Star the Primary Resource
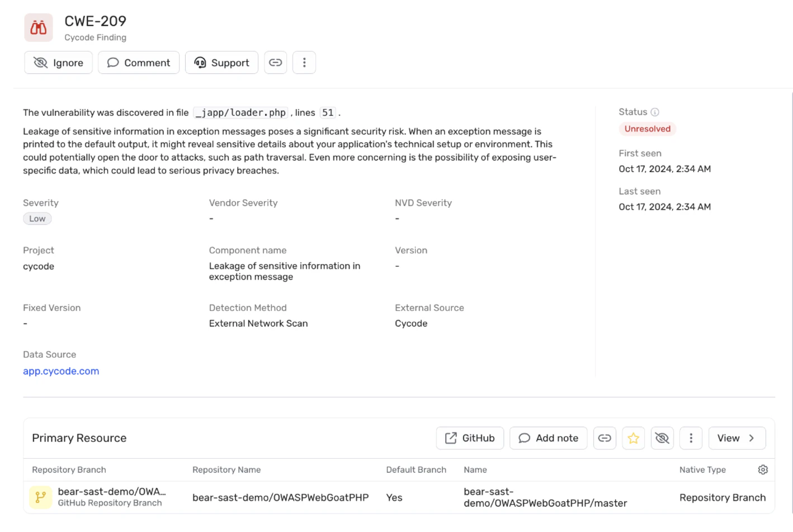 pyautogui.click(x=633, y=438)
